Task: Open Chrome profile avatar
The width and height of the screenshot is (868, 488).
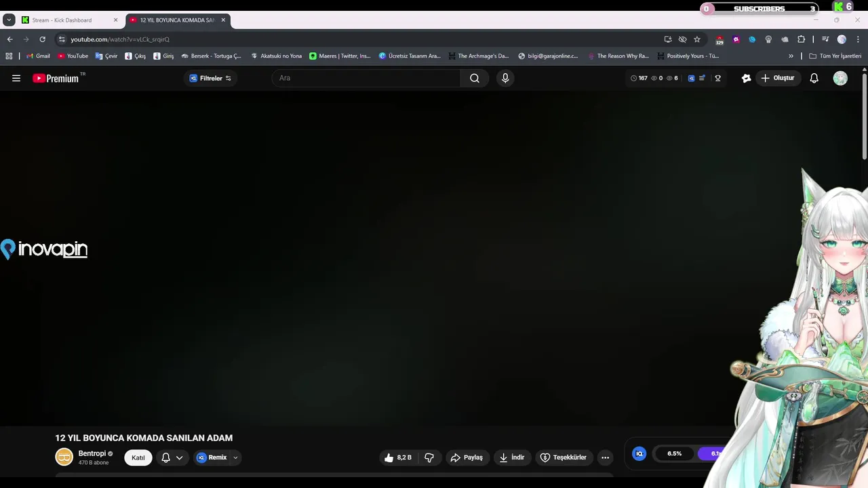Action: tap(842, 39)
